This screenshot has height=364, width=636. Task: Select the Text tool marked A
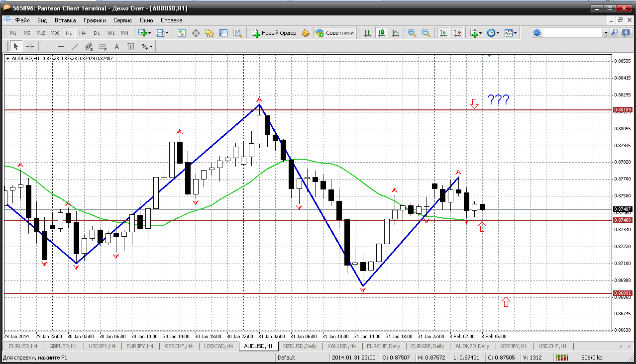(117, 46)
